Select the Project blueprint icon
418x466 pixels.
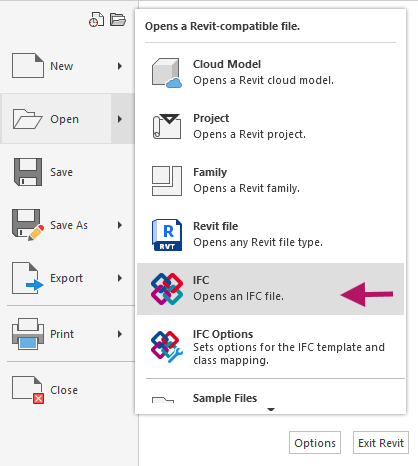point(167,126)
